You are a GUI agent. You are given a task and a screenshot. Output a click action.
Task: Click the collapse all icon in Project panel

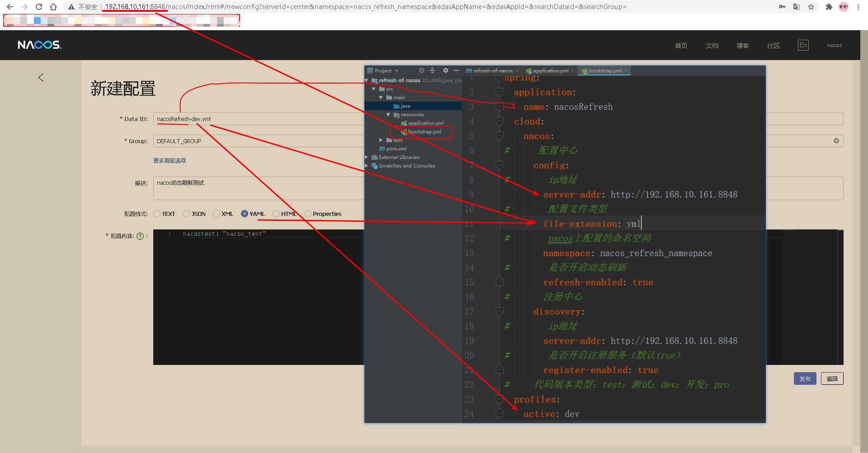point(432,70)
